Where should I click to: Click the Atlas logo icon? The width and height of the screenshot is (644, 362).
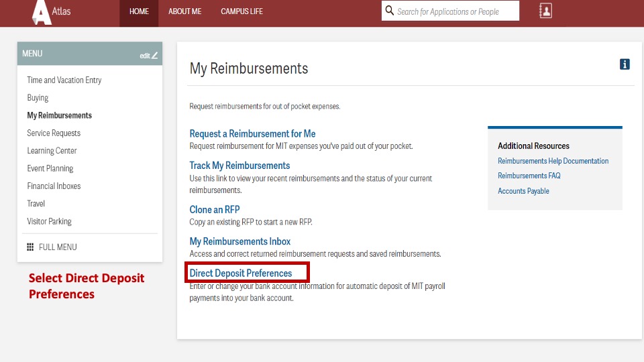coord(42,12)
